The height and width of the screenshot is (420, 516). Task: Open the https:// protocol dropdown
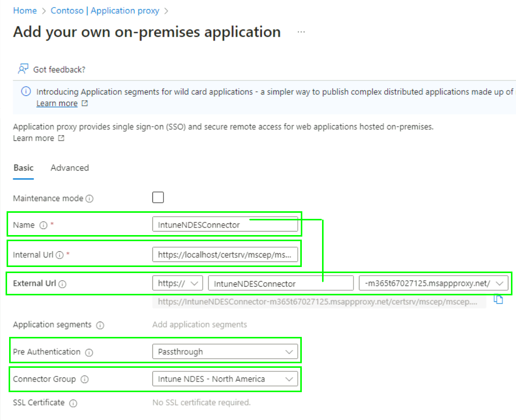click(x=177, y=283)
